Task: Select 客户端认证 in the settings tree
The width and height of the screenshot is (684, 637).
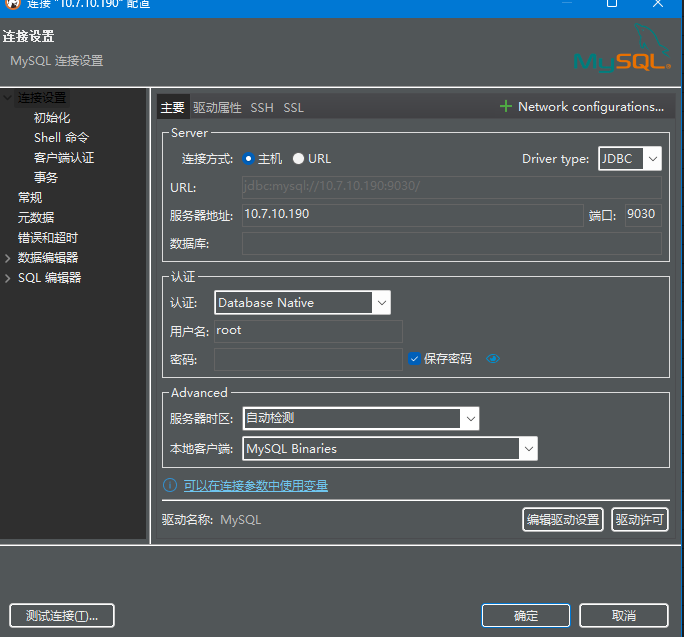Action: pos(64,158)
